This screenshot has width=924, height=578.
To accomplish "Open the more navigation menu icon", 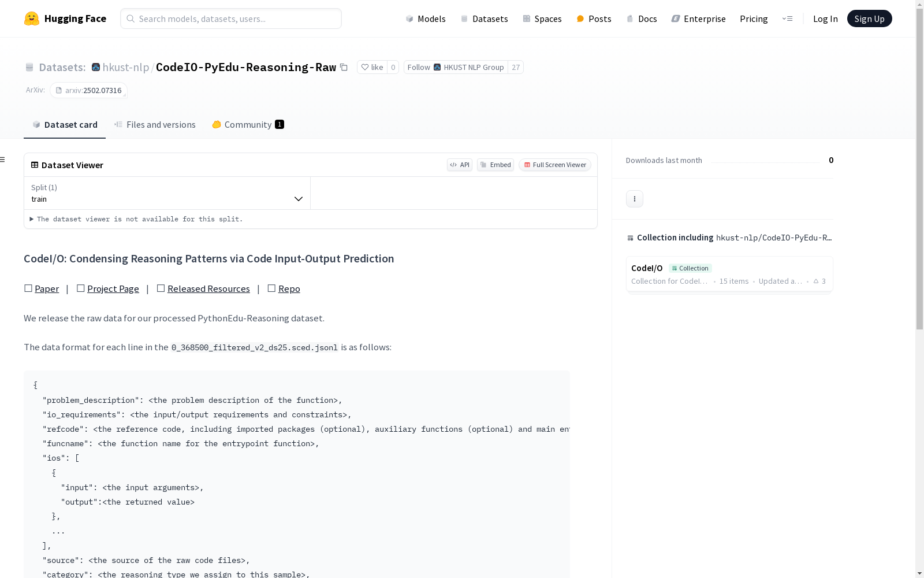I will [x=787, y=18].
